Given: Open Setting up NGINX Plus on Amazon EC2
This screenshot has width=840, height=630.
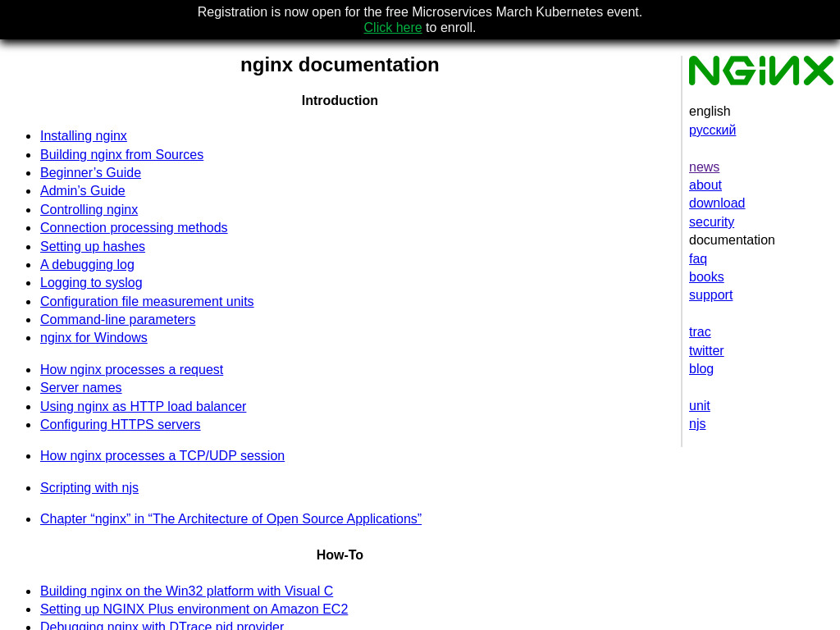Looking at the screenshot, I should tap(194, 609).
